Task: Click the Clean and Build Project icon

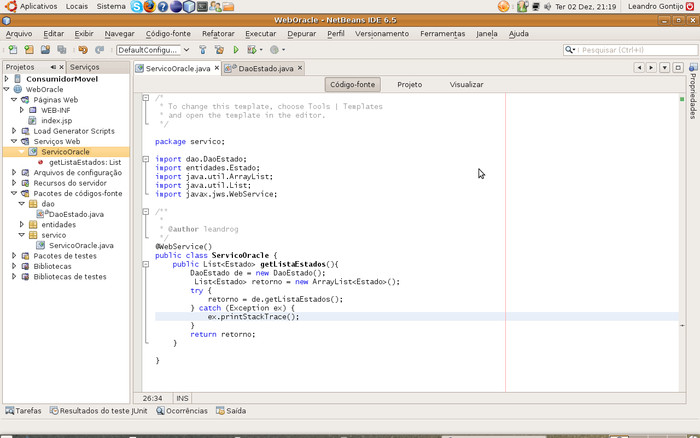Action: pos(219,50)
